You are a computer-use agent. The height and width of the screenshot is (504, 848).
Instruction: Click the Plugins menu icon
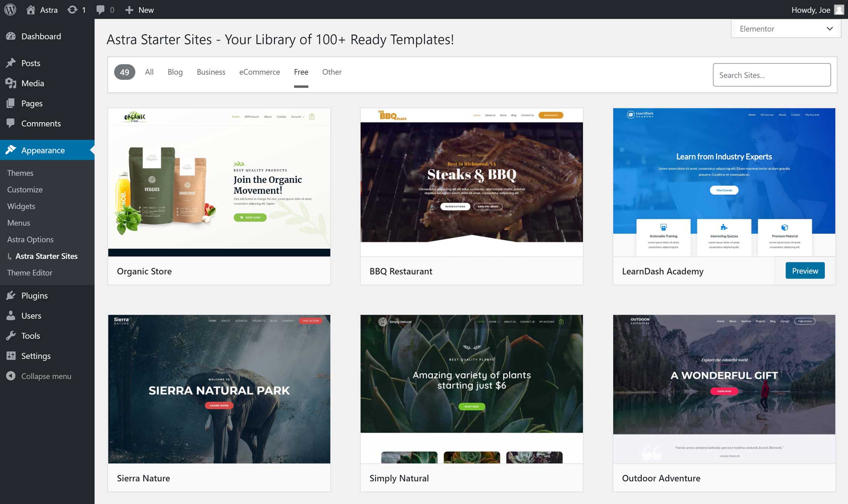[12, 295]
